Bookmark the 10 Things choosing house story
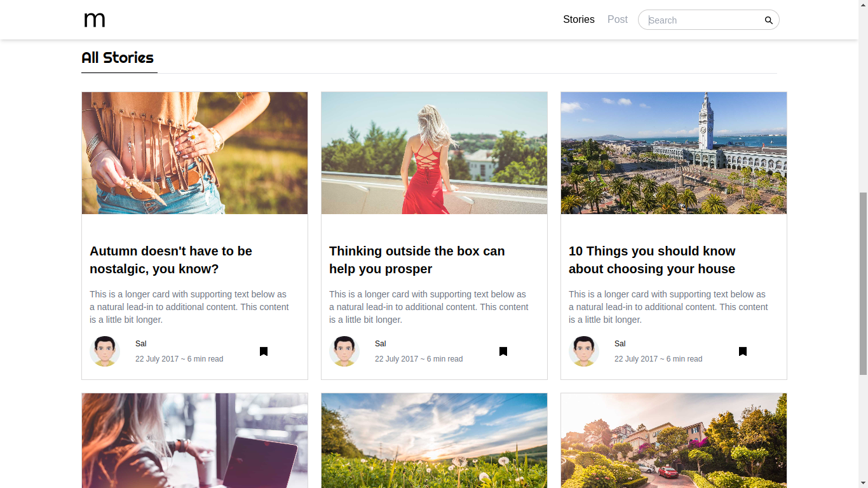 743,351
